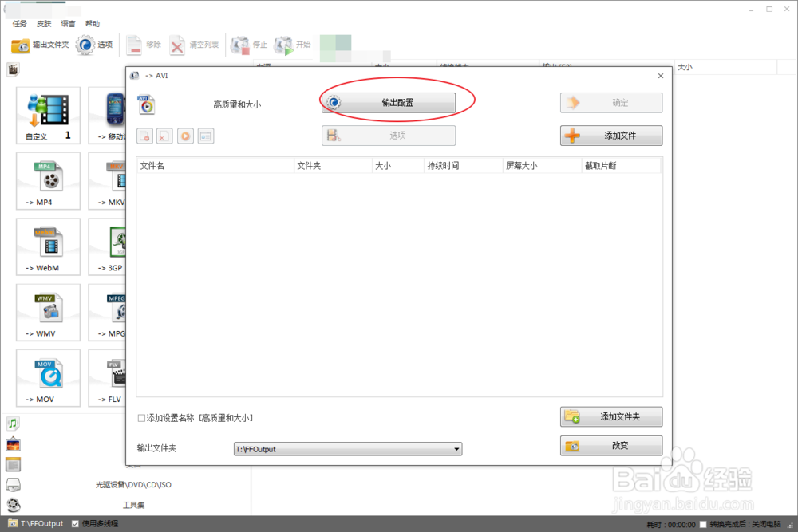
Task: Open the 皮肤 skin menu
Action: [x=44, y=24]
